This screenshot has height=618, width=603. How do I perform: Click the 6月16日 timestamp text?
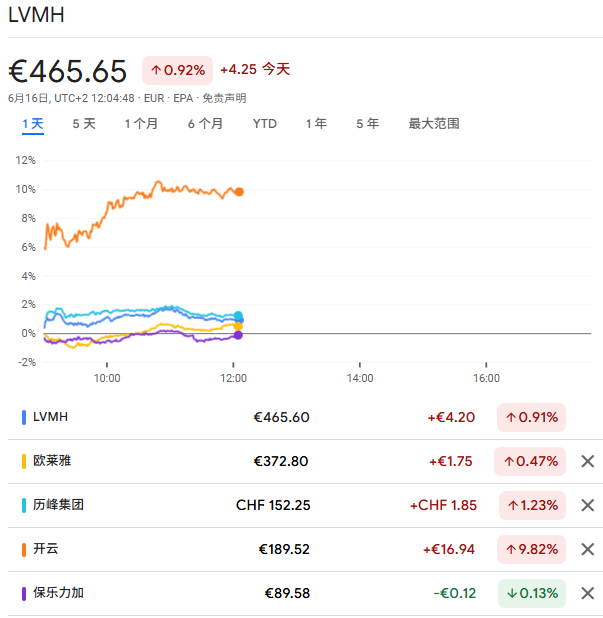point(71,98)
